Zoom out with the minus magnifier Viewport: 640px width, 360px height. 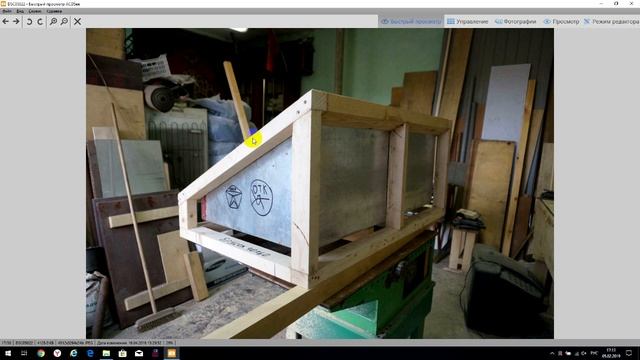[64, 22]
